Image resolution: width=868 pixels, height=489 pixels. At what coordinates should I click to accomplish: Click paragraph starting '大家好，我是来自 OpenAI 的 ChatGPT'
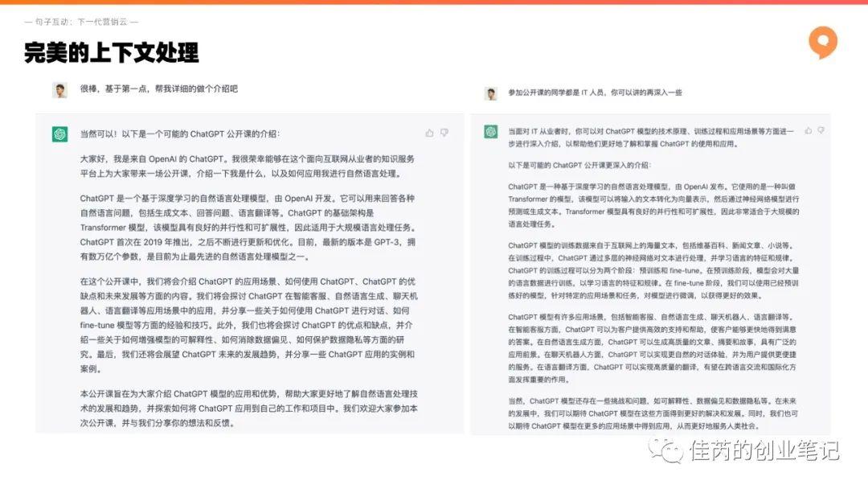click(x=248, y=166)
